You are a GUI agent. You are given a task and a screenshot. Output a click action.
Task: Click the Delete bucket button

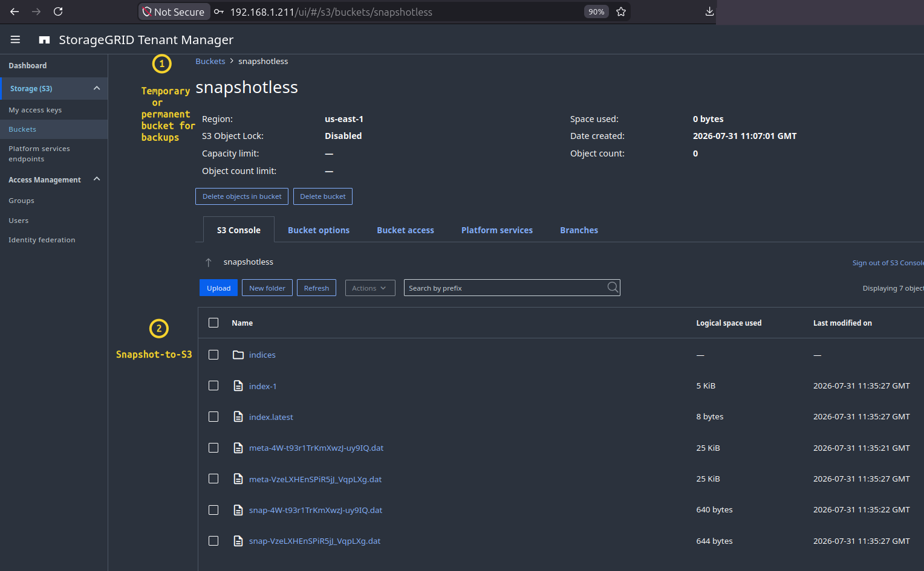click(323, 196)
